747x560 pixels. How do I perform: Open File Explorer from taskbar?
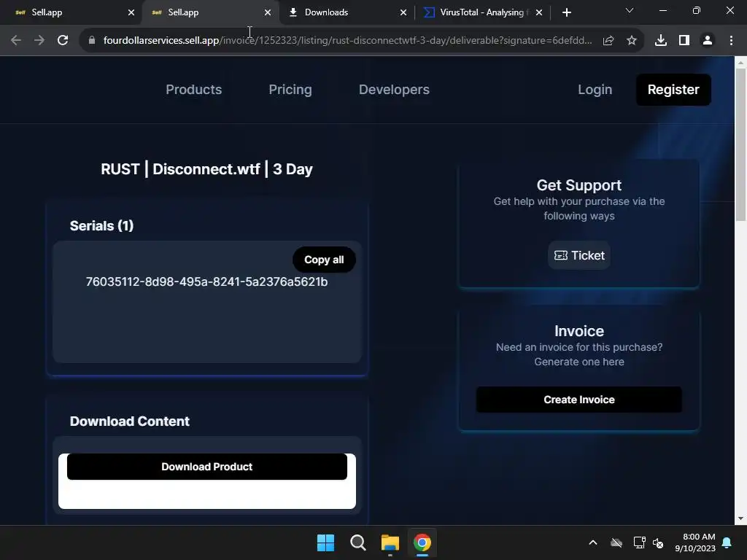click(x=390, y=542)
